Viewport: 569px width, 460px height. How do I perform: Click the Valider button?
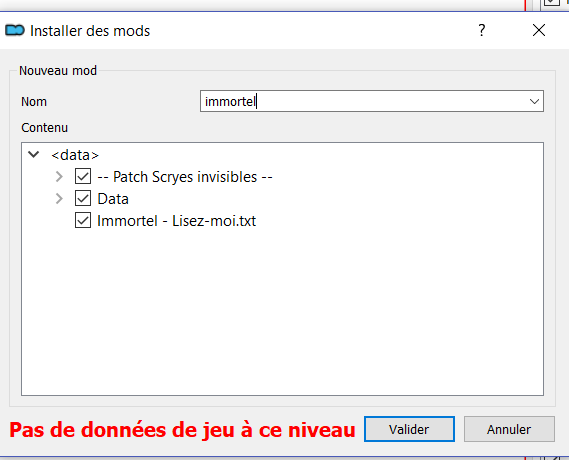(409, 429)
